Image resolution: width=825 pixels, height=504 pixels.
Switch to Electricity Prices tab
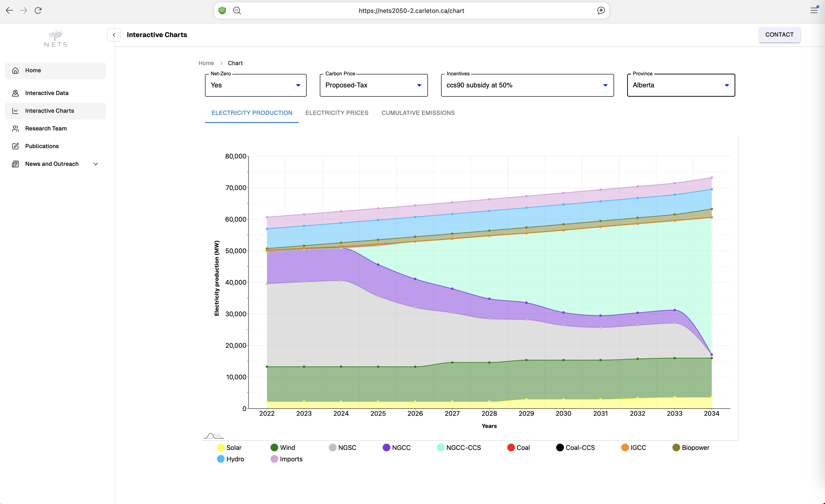(337, 113)
